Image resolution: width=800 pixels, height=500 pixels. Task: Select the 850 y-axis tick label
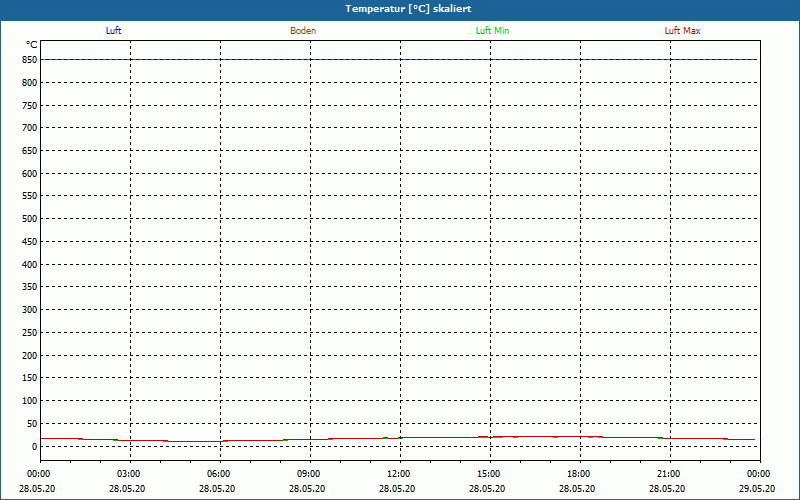29,60
